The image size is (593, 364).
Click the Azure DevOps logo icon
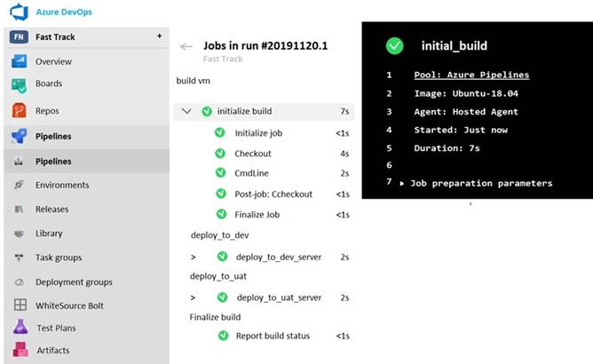(20, 12)
